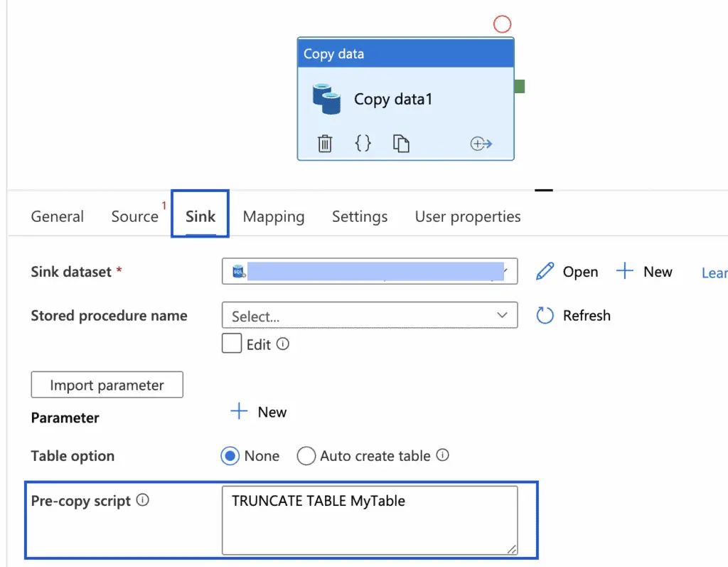Expand Stored procedure name chevron arrow
This screenshot has width=728, height=567.
[x=502, y=315]
